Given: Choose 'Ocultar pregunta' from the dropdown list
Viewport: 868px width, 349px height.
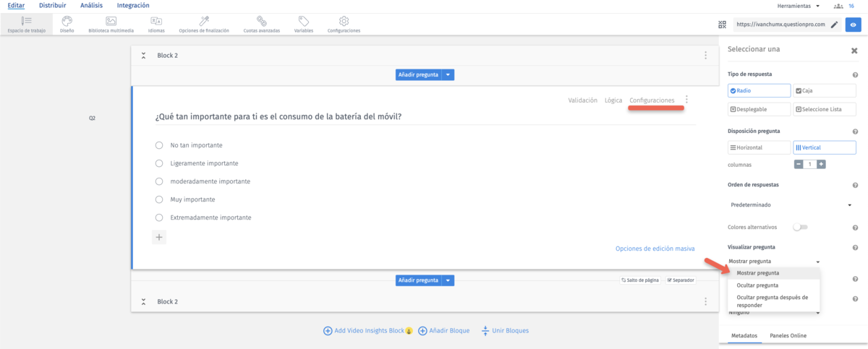Looking at the screenshot, I should [774, 285].
